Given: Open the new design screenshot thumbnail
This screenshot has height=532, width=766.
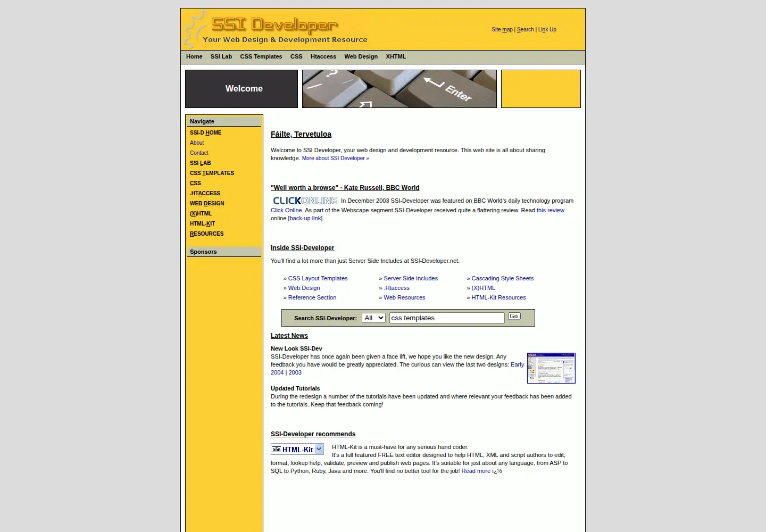Looking at the screenshot, I should pyautogui.click(x=551, y=368).
